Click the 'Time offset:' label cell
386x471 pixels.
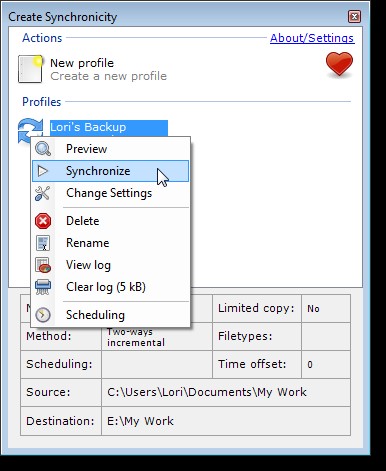[257, 364]
